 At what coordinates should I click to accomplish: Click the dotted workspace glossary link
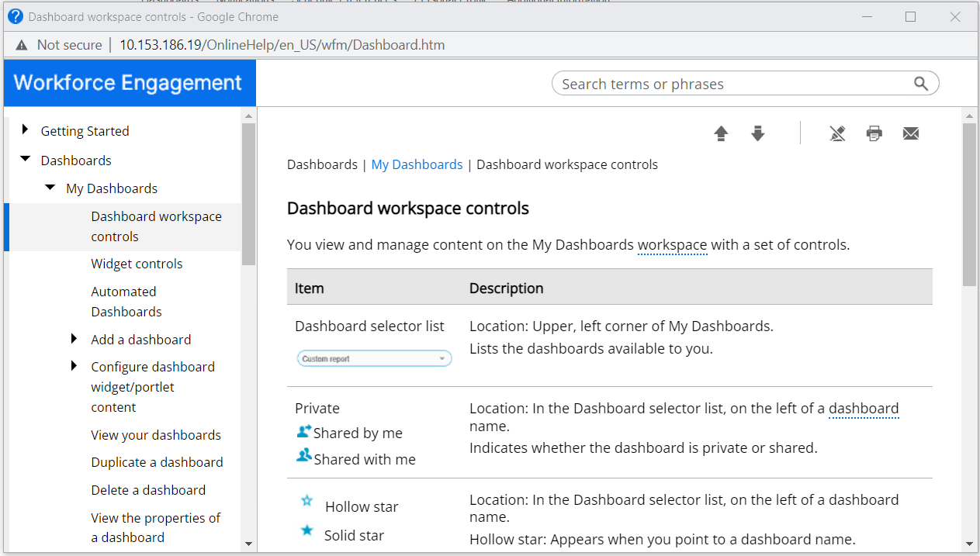[x=672, y=245]
